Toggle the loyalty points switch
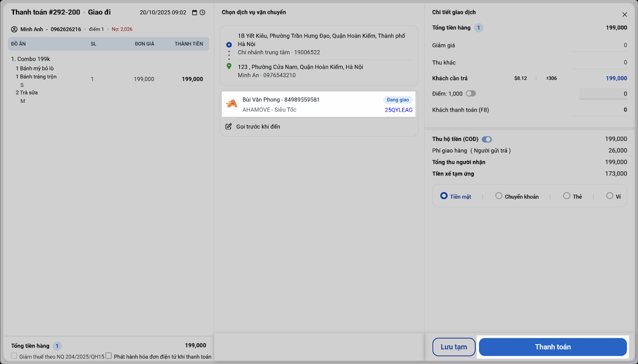 point(471,94)
